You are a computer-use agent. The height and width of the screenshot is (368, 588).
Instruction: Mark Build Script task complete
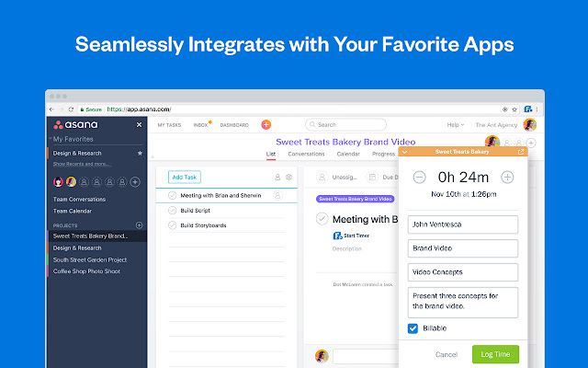(172, 211)
